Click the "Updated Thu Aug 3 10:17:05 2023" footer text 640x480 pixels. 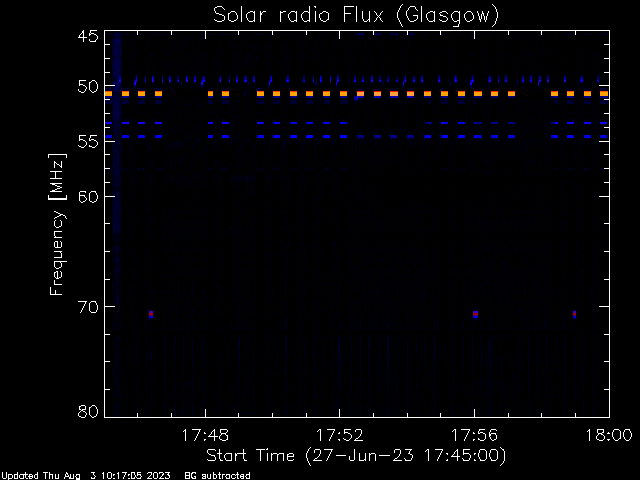[x=85, y=476]
